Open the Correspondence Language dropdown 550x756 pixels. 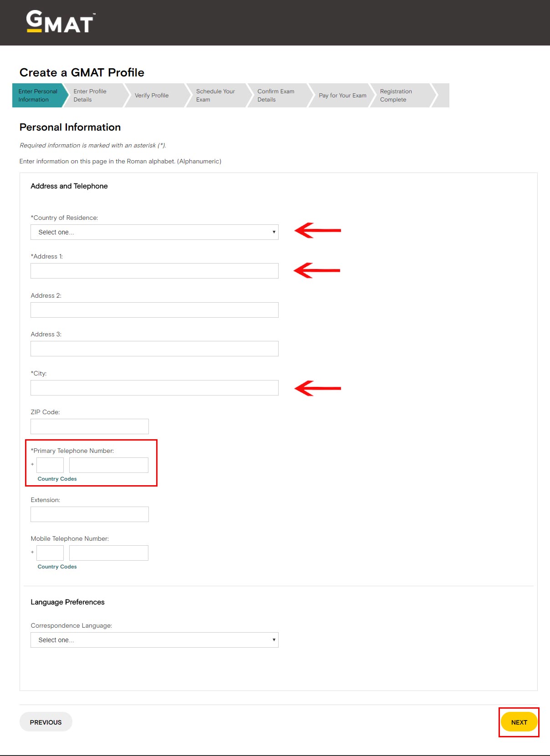click(x=154, y=640)
